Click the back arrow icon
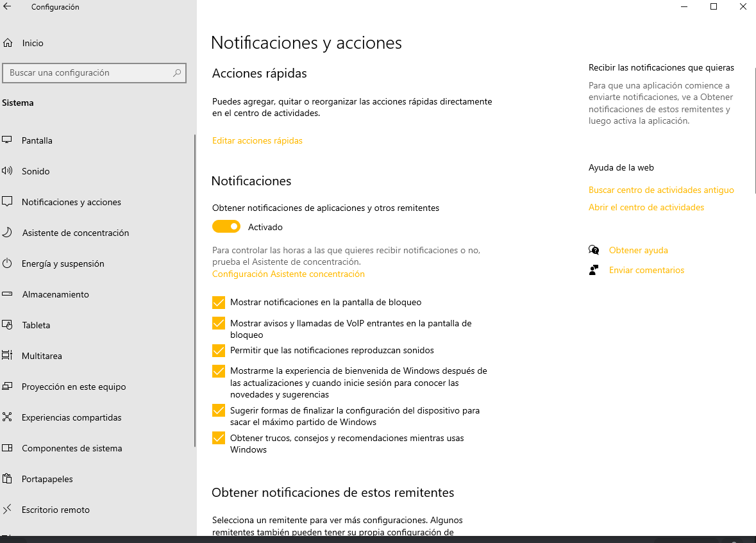This screenshot has width=756, height=543. [x=7, y=7]
